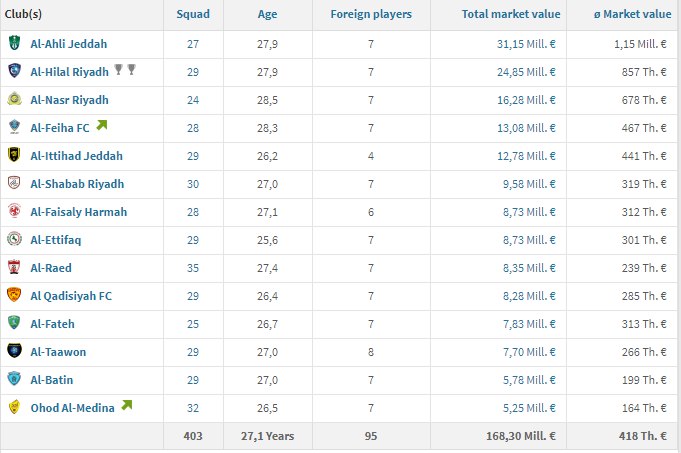Open the Al-Faisaly Harmah club link

point(79,212)
